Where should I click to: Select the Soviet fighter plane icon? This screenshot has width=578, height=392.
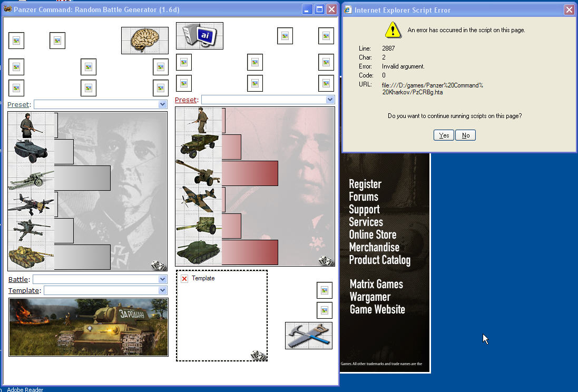199,200
